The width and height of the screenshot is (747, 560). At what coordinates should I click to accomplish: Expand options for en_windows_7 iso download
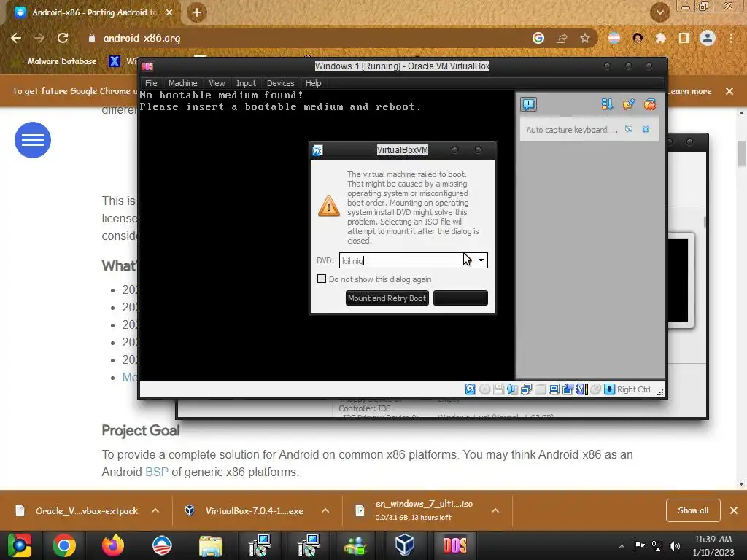coord(495,510)
